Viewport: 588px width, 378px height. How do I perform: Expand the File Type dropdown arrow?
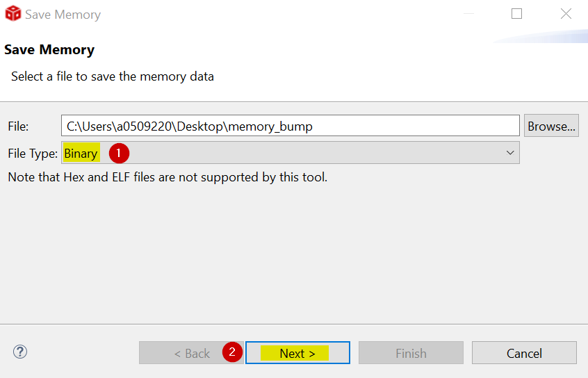[x=510, y=153]
